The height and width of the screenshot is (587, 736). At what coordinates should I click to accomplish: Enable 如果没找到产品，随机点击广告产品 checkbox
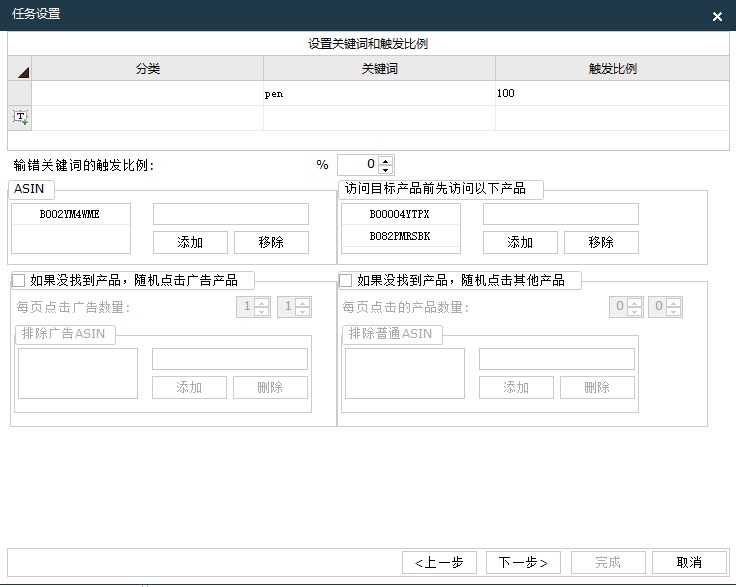click(x=18, y=281)
